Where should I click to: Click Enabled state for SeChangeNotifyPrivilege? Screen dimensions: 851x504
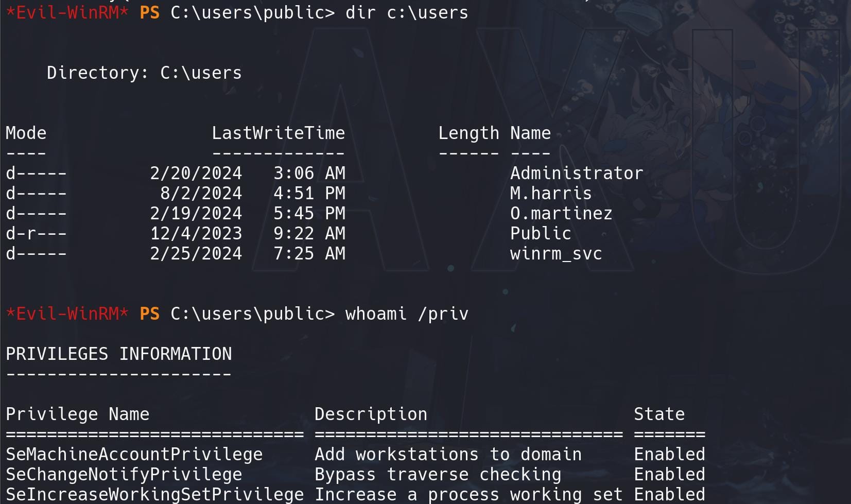tap(669, 474)
